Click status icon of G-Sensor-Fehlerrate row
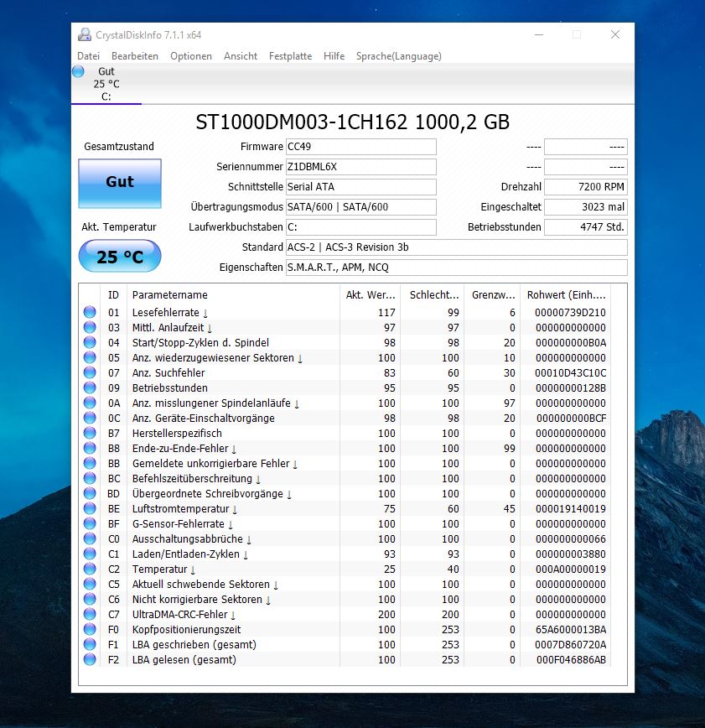This screenshot has width=705, height=728. pos(90,523)
